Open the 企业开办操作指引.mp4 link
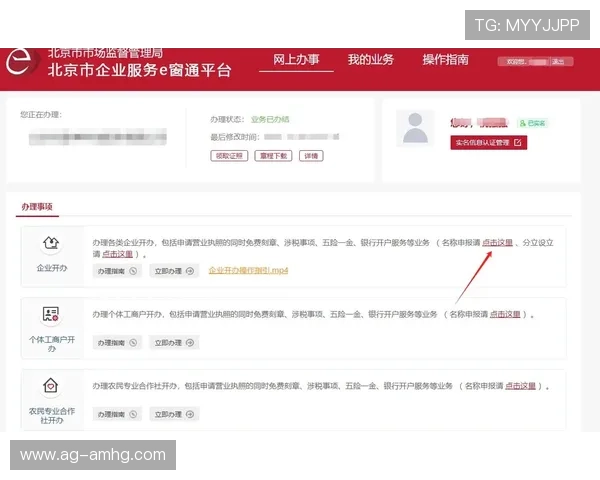This screenshot has height=480, width=600. [248, 270]
